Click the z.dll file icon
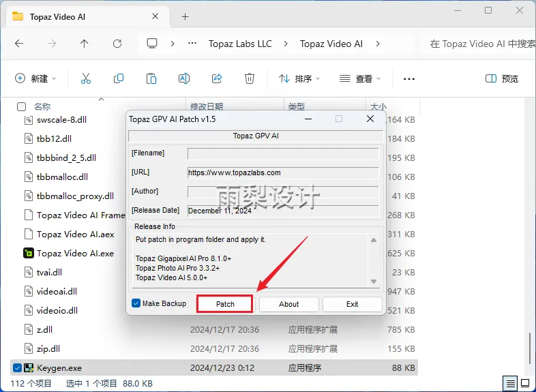This screenshot has height=392, width=536. click(x=29, y=329)
